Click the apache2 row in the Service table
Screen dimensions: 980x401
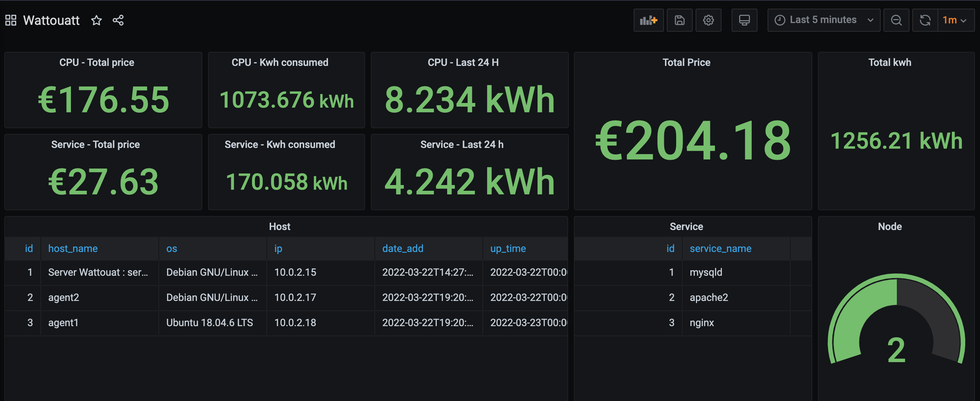click(x=709, y=298)
